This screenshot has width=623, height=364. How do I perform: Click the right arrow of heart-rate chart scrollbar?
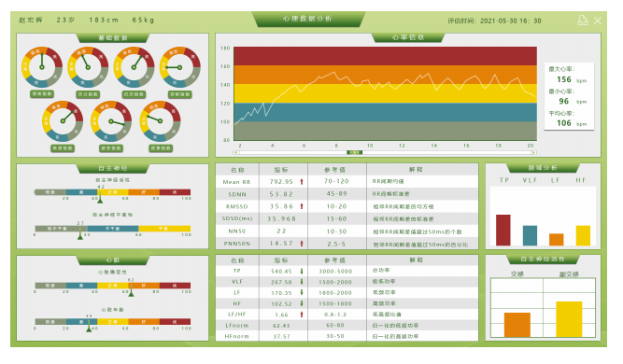(x=534, y=152)
